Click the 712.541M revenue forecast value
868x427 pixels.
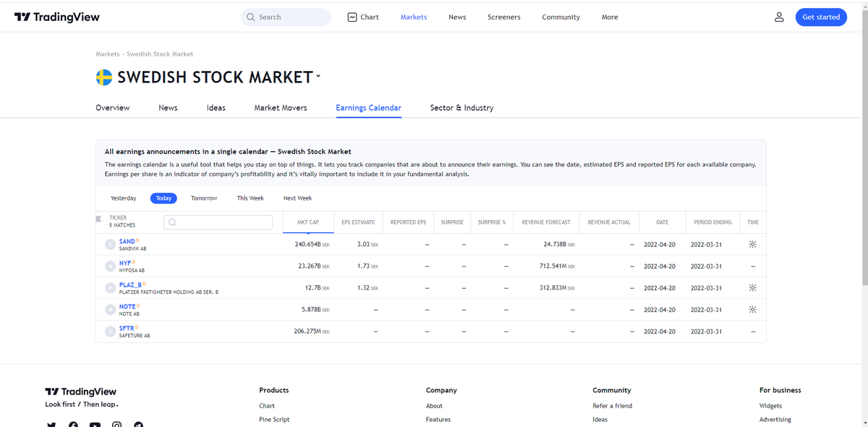(557, 266)
